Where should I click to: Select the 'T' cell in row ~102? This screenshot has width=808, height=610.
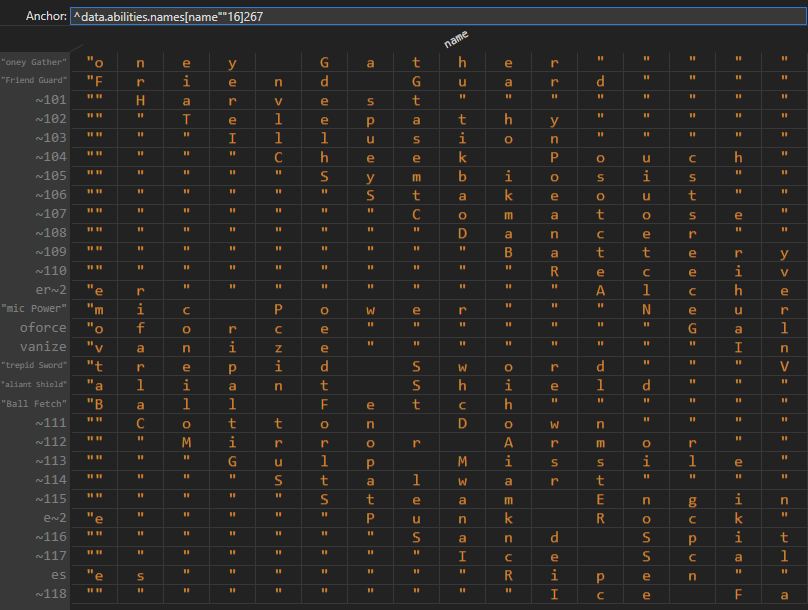(x=187, y=119)
